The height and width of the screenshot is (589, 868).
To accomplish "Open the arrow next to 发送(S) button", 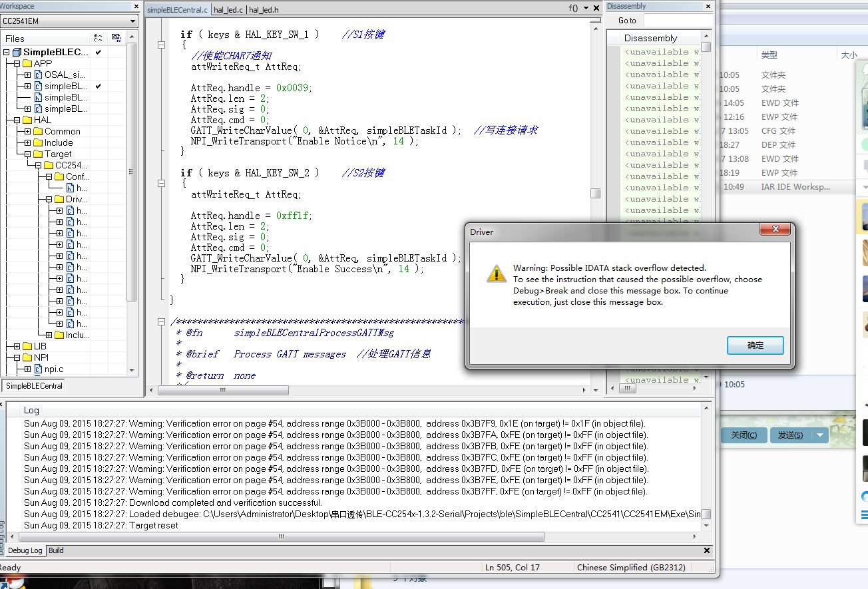I will (x=820, y=435).
